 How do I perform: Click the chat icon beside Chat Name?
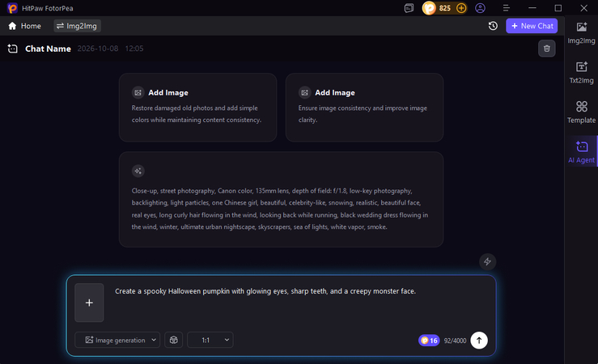point(13,49)
